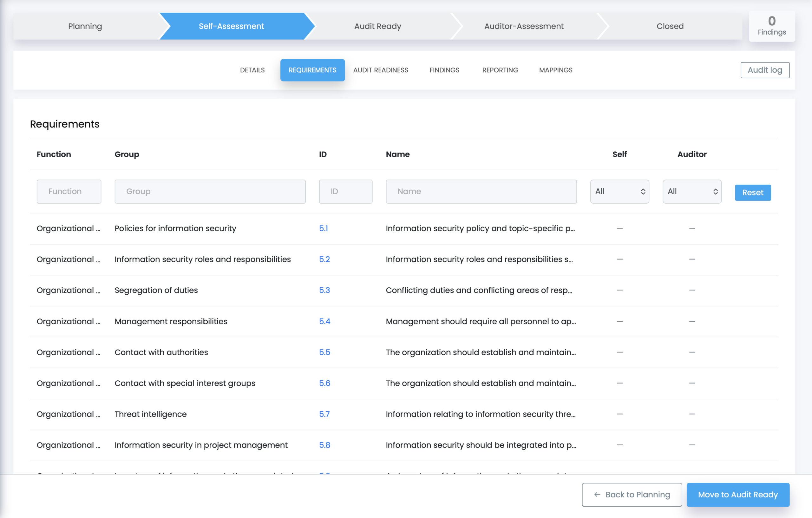The image size is (812, 518).
Task: Open requirement ID 5.4 link
Action: [324, 321]
